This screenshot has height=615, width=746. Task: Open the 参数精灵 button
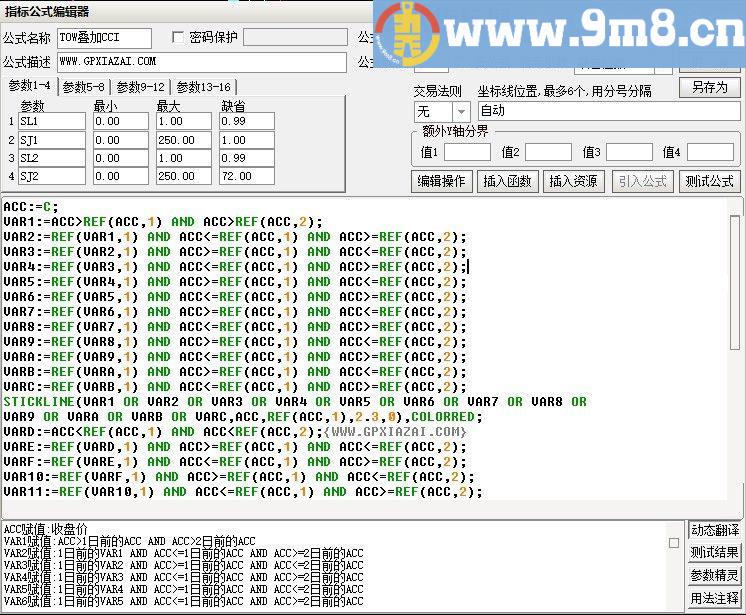click(x=715, y=576)
